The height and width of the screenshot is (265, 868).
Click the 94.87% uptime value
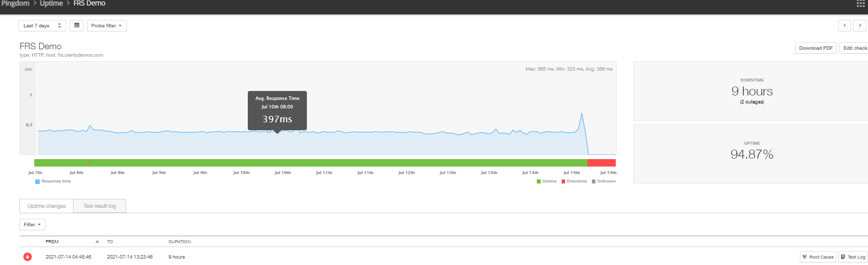752,154
